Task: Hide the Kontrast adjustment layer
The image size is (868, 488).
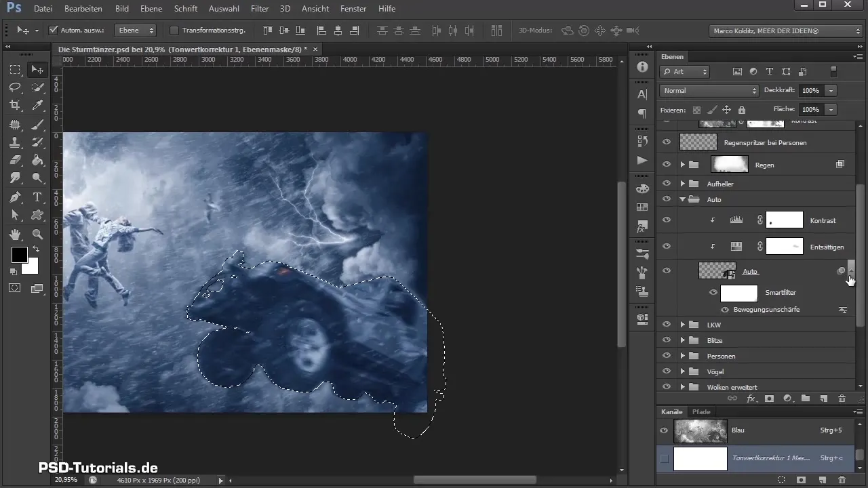Action: pyautogui.click(x=667, y=220)
